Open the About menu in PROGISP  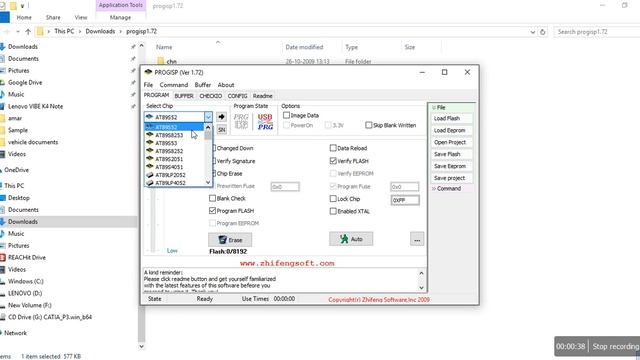pyautogui.click(x=226, y=85)
